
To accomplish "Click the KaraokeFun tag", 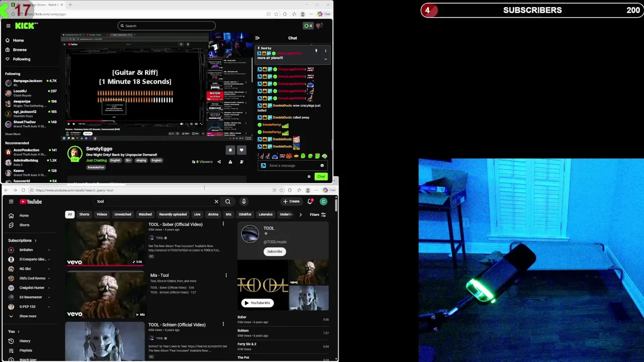I will pyautogui.click(x=96, y=167).
